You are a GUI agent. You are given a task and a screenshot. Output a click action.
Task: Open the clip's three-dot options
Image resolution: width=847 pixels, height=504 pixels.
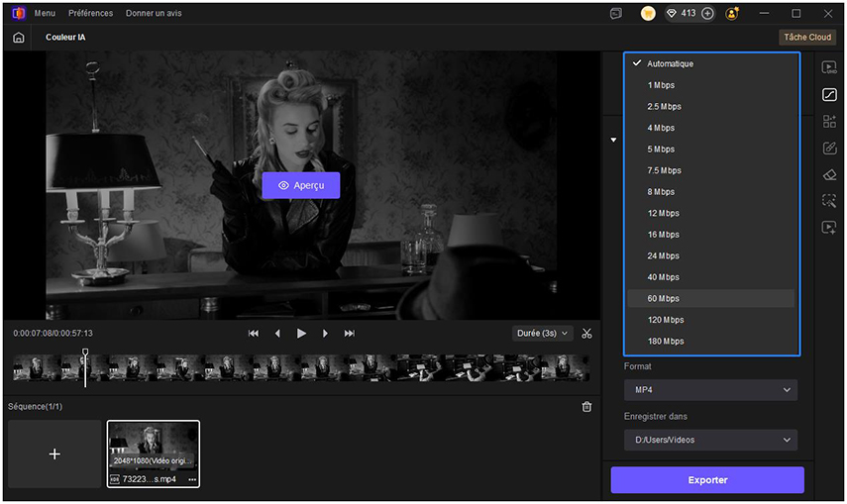point(192,479)
